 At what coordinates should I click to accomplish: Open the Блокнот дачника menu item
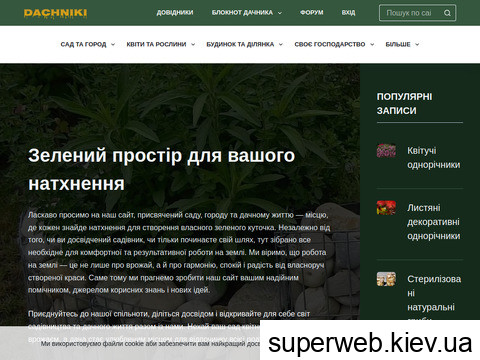pos(242,13)
